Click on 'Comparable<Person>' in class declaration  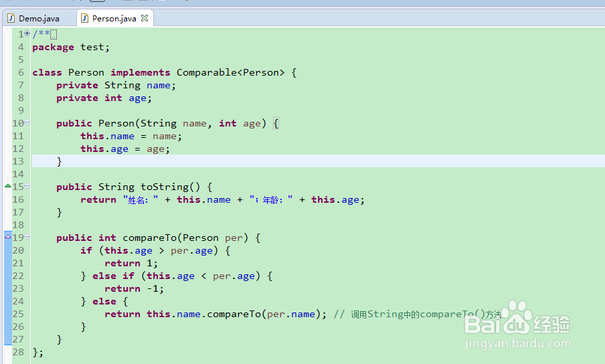[x=230, y=72]
